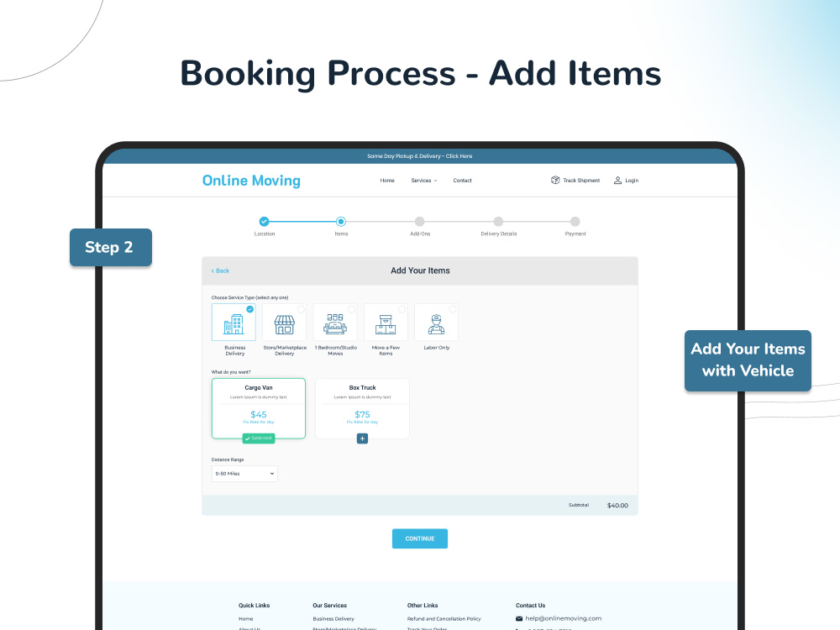Add Box Truck with the plus button
840x630 pixels.
point(362,438)
